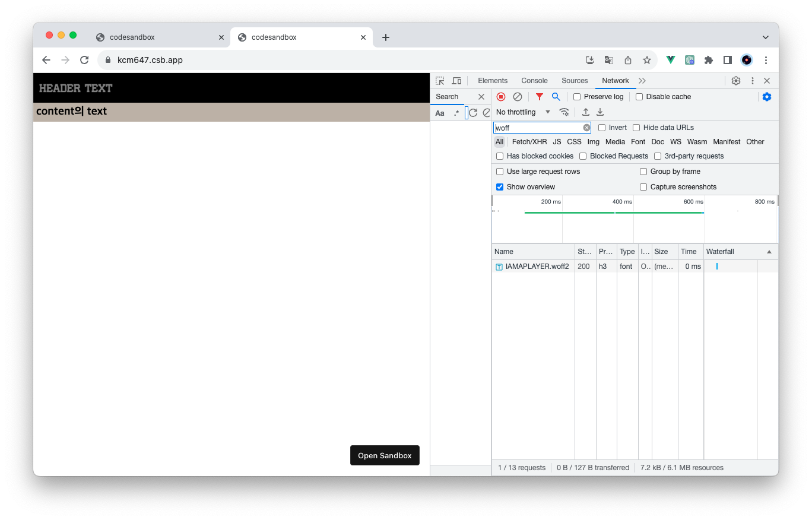Open network conditions wifi icon
This screenshot has height=520, width=812.
point(564,112)
